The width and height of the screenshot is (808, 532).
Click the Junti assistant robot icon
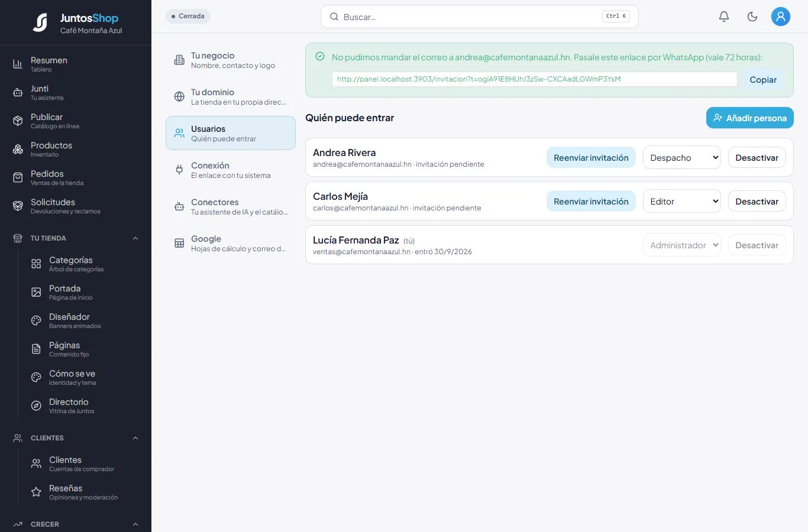tap(18, 92)
